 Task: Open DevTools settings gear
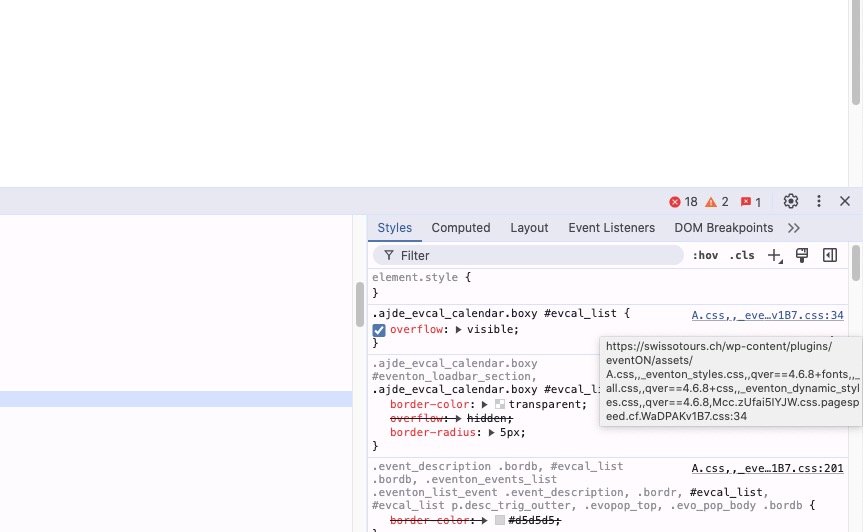click(791, 201)
